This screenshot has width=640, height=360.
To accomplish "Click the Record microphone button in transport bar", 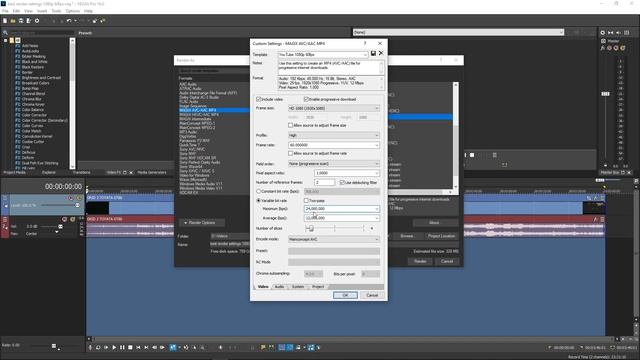I will click(x=90, y=347).
